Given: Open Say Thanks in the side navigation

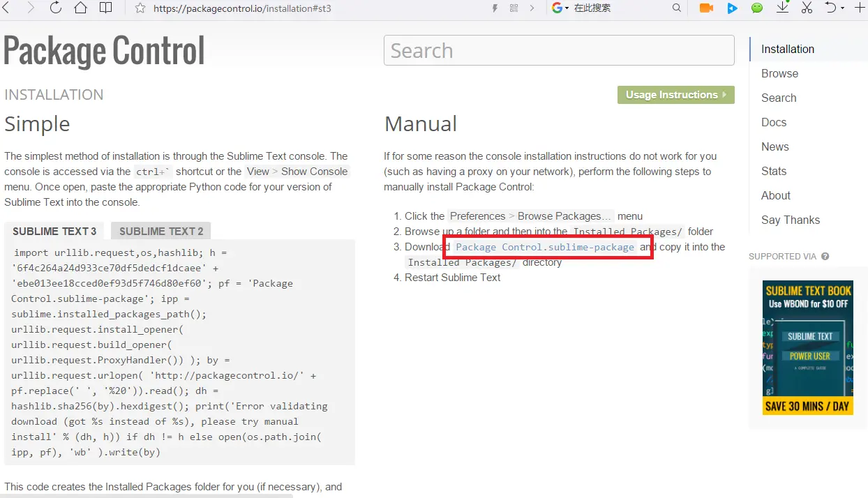Looking at the screenshot, I should click(x=791, y=220).
